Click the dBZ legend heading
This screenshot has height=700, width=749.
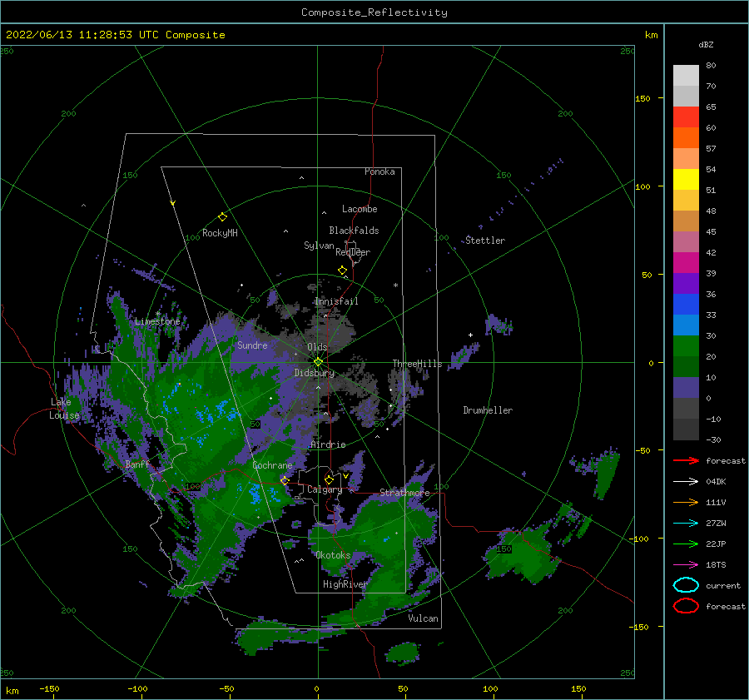pos(706,44)
